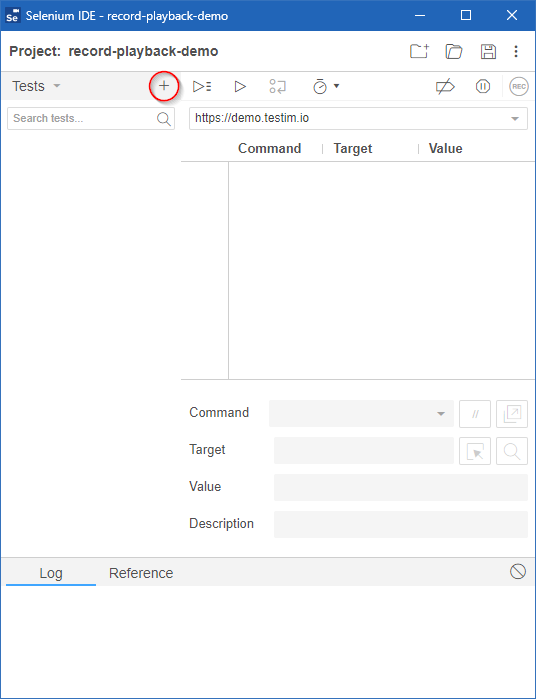
Task: Open the Command combo box
Action: click(x=361, y=413)
